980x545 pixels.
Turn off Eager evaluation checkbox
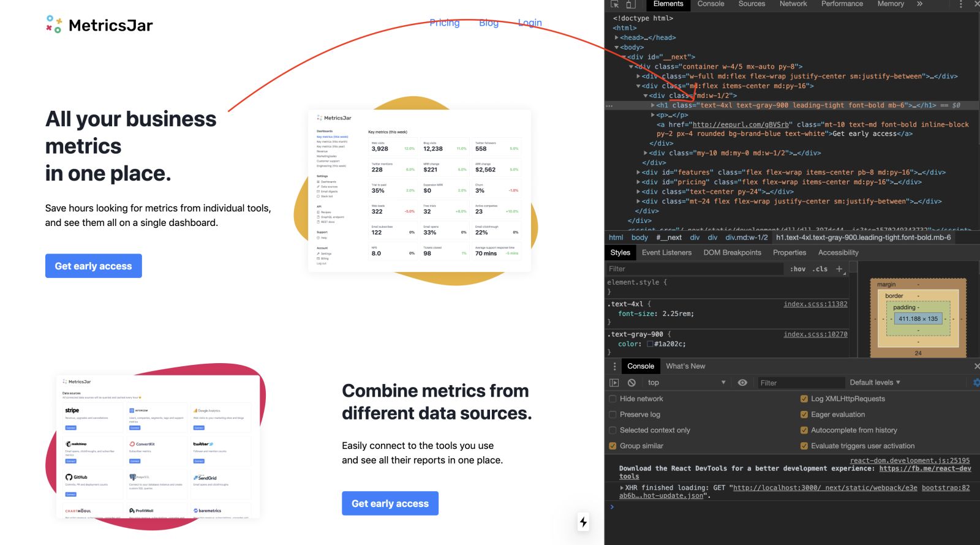[x=804, y=415]
